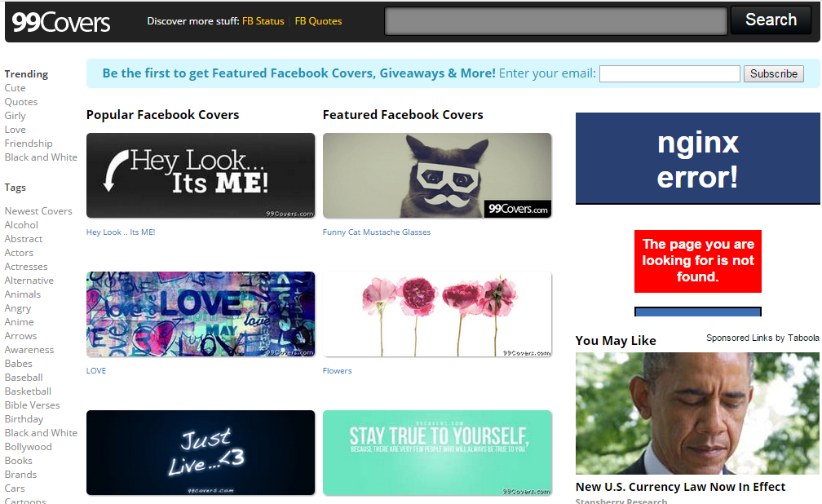Open the FB Status link
This screenshot has height=504, width=822.
click(x=263, y=21)
